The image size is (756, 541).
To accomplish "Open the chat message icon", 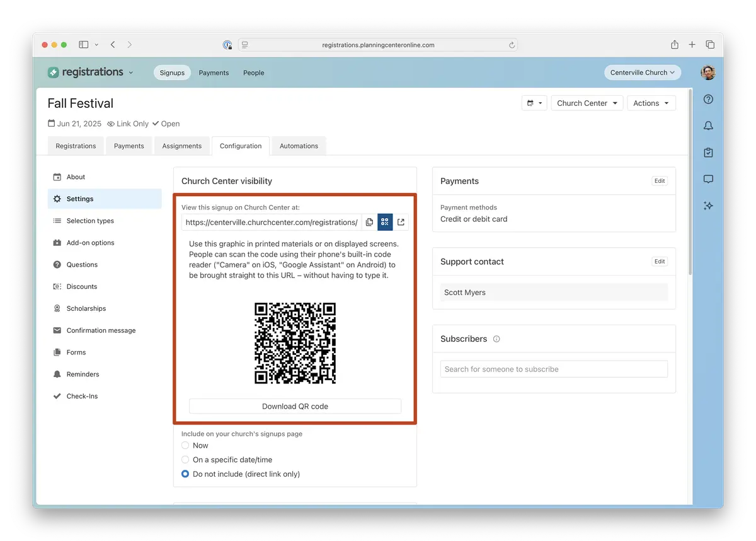I will [708, 179].
